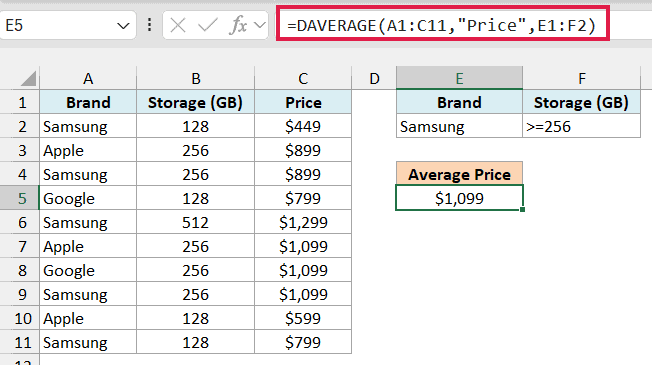Select row 9 header
The image size is (652, 365).
click(x=20, y=294)
